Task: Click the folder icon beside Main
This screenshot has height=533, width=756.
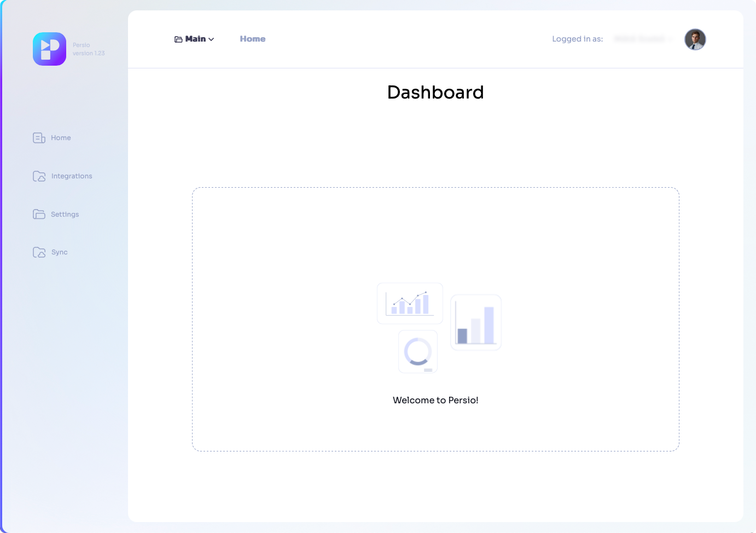Action: pos(178,39)
